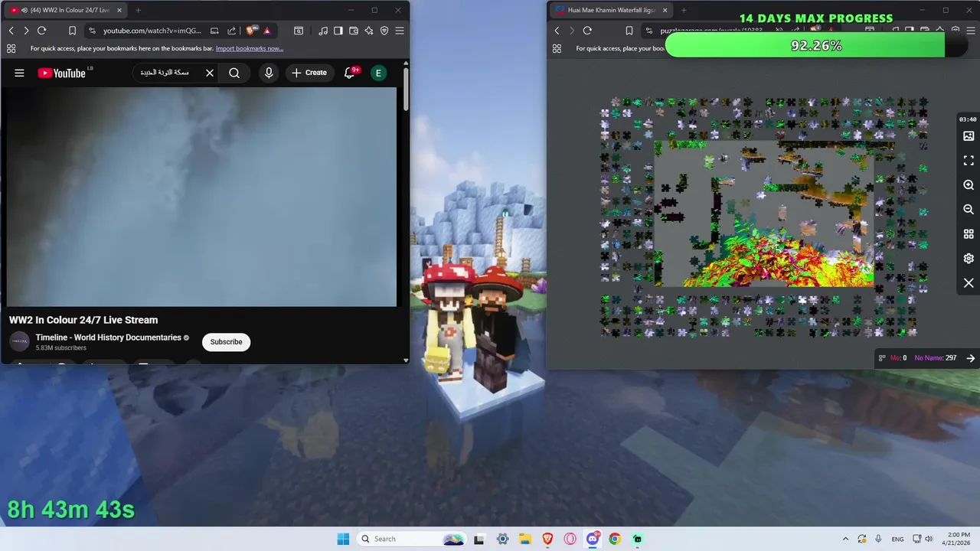The height and width of the screenshot is (551, 980).
Task: Open Discord from the taskbar
Action: pyautogui.click(x=593, y=539)
